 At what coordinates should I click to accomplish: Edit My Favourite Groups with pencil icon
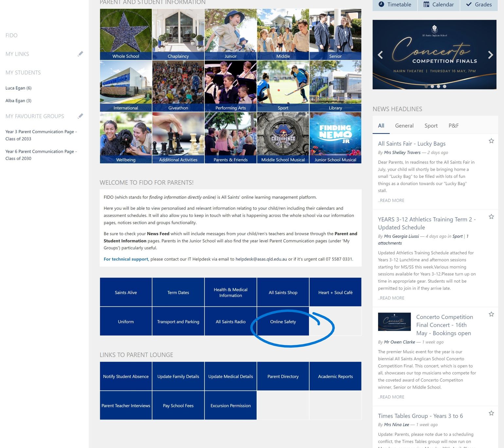tap(80, 116)
